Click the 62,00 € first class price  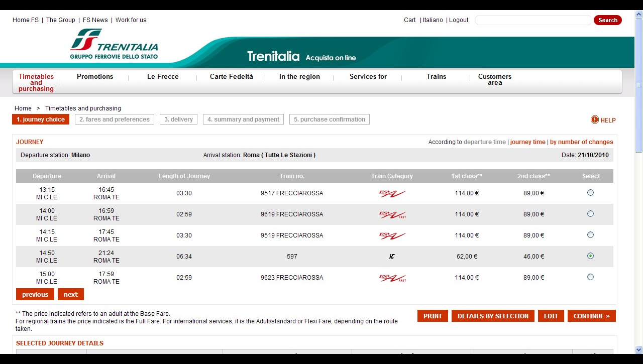click(x=467, y=257)
